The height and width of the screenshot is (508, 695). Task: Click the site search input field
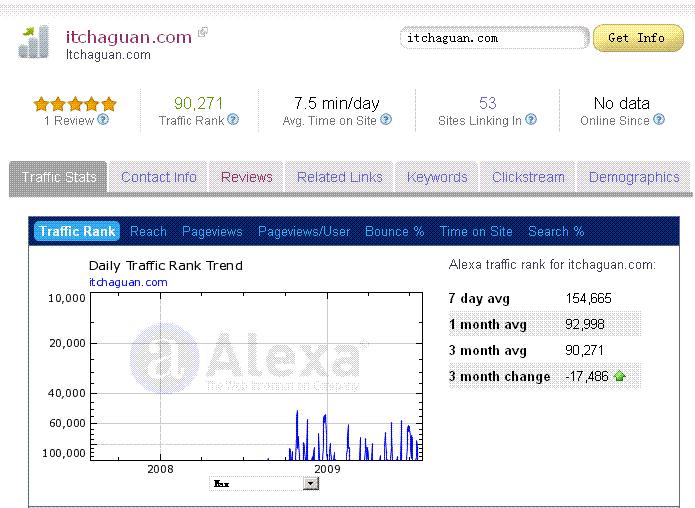[494, 38]
